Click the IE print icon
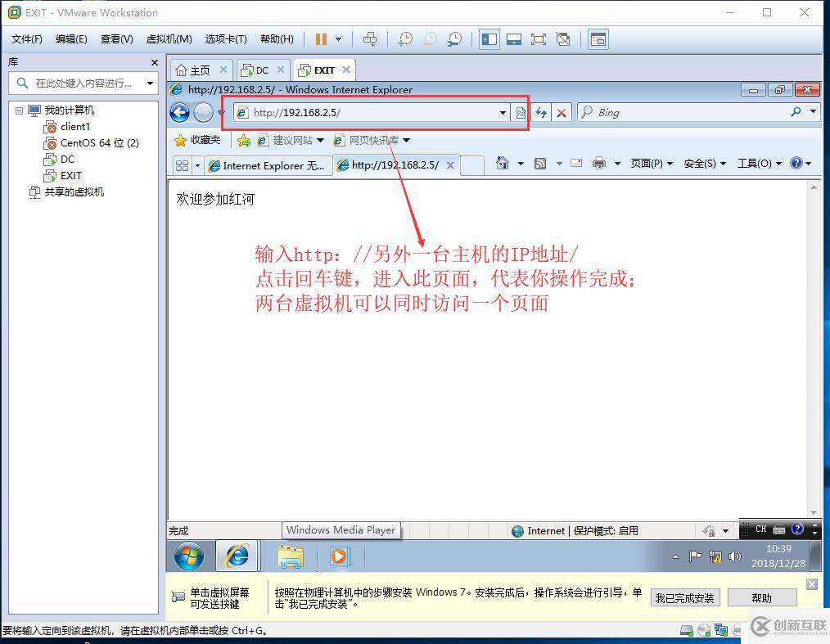This screenshot has width=830, height=644. 598,164
